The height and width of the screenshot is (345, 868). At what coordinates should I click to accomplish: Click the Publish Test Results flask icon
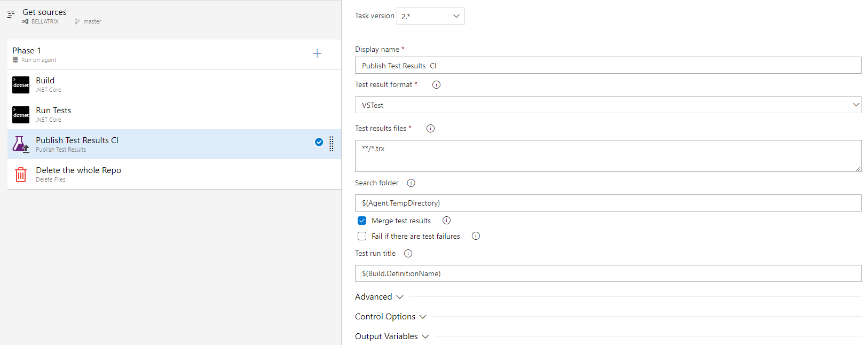(21, 144)
